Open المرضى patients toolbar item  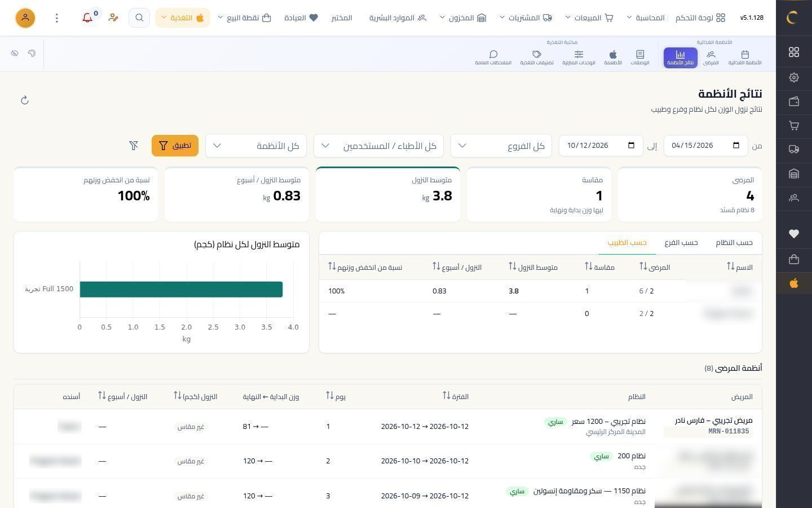(x=711, y=58)
